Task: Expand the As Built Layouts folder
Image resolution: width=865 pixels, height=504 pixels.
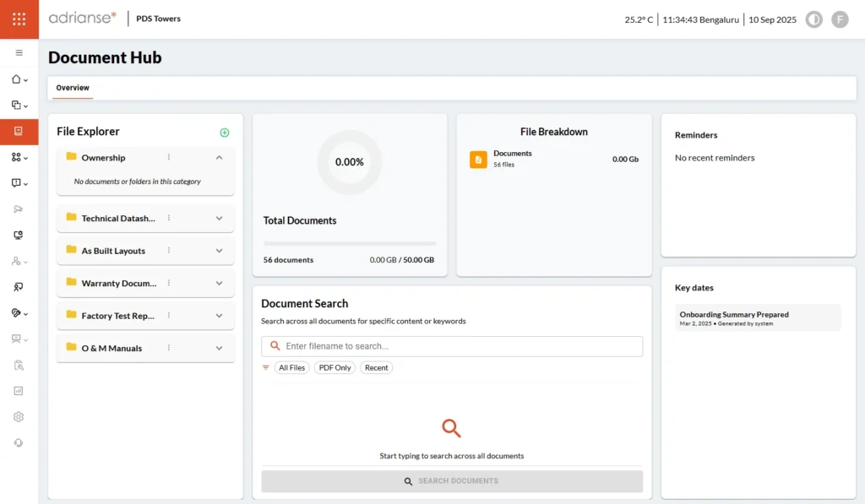Action: coord(219,251)
